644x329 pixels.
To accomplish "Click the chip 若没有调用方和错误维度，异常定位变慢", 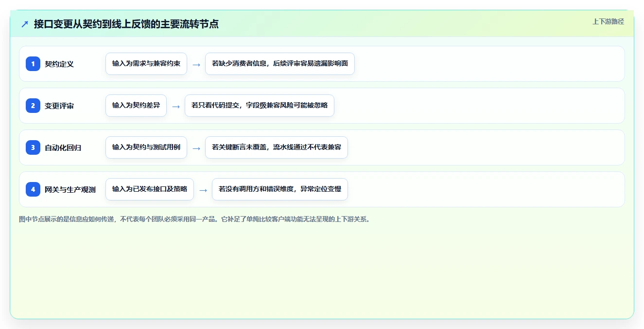I will tap(280, 189).
